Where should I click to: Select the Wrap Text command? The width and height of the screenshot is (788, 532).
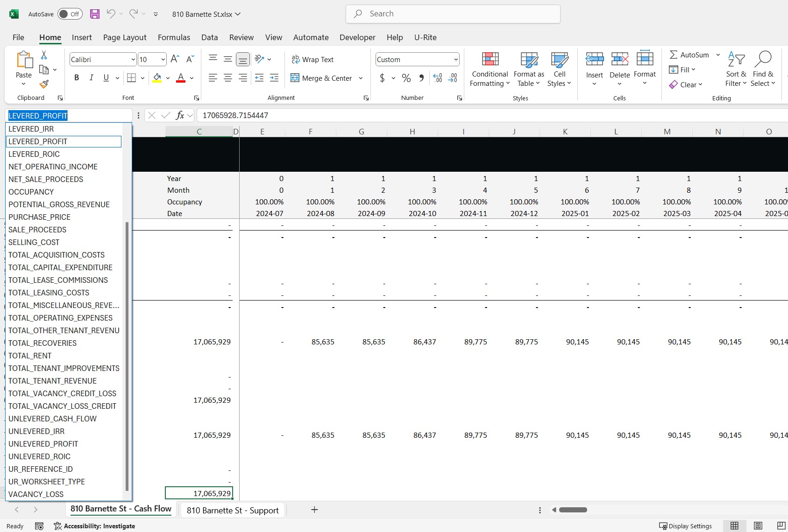313,59
